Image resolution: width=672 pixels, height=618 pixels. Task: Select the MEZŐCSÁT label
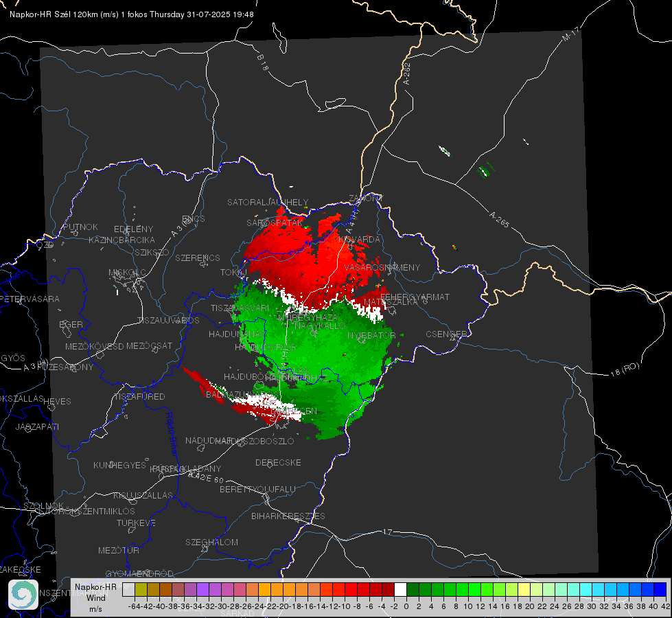149,345
